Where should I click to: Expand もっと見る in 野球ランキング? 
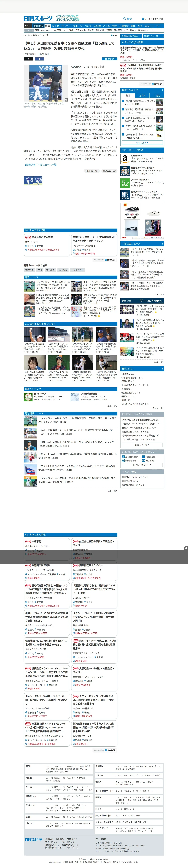tap(142, 143)
